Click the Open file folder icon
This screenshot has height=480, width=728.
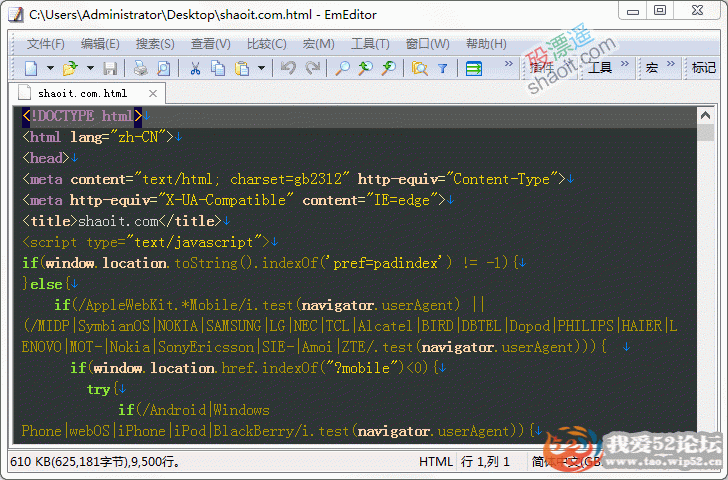tap(70, 68)
